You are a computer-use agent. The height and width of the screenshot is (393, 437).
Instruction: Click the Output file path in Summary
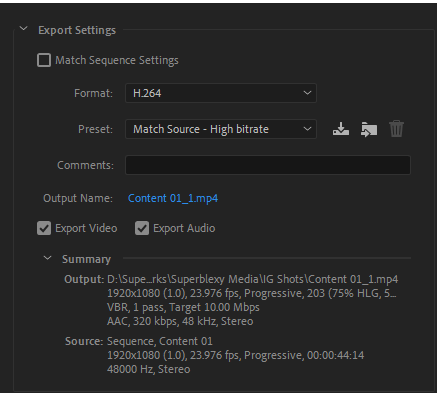click(x=252, y=279)
